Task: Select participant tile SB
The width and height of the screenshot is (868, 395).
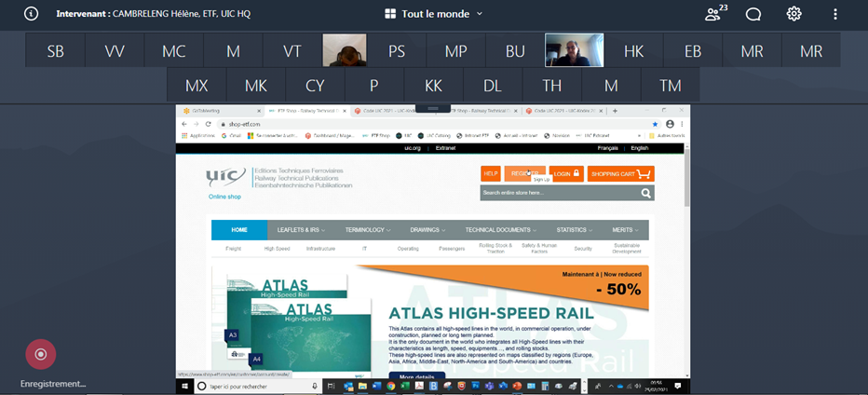Action: (x=55, y=51)
